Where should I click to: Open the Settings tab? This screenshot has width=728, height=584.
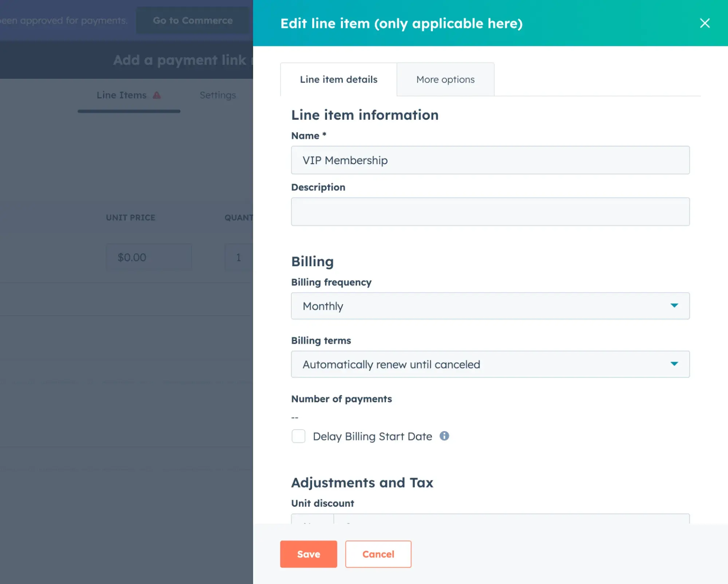coord(217,95)
